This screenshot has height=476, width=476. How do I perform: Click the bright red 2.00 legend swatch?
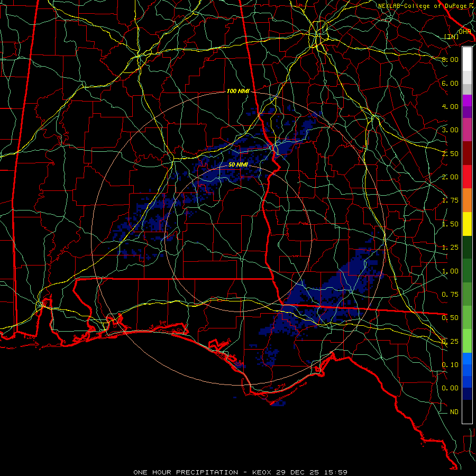coord(467,177)
